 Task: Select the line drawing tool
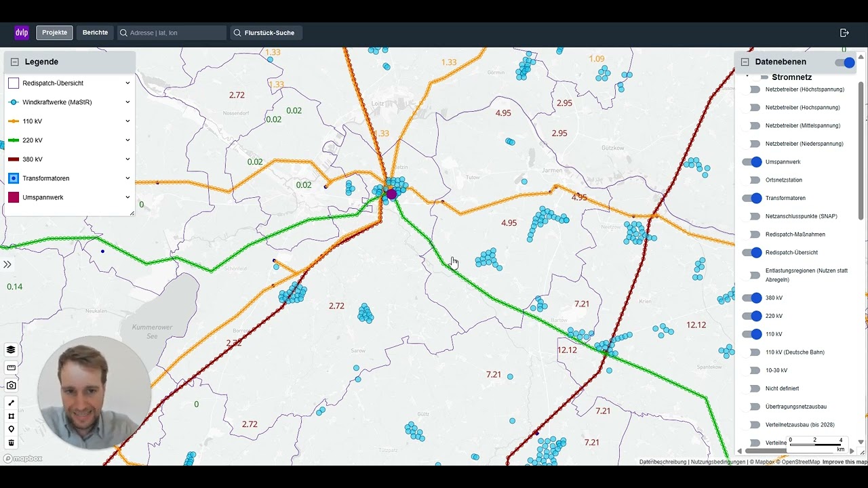coord(11,403)
